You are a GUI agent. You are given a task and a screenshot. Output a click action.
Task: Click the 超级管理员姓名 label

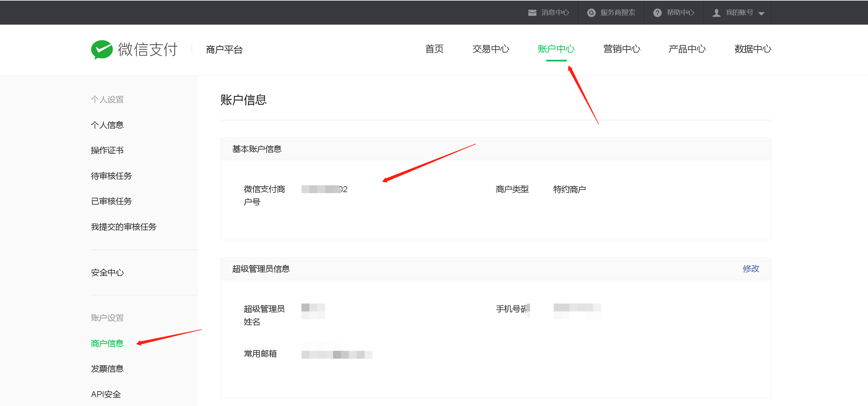[264, 315]
